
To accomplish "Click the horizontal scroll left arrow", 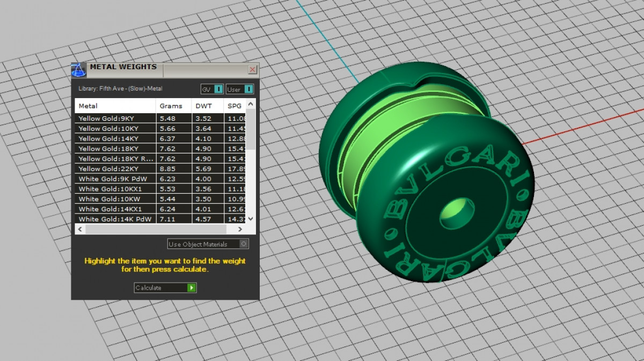I will (x=80, y=229).
